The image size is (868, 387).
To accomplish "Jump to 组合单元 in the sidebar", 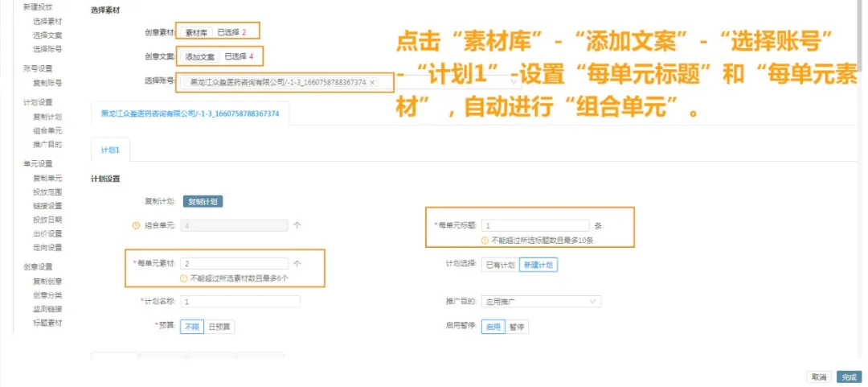I will click(x=47, y=131).
